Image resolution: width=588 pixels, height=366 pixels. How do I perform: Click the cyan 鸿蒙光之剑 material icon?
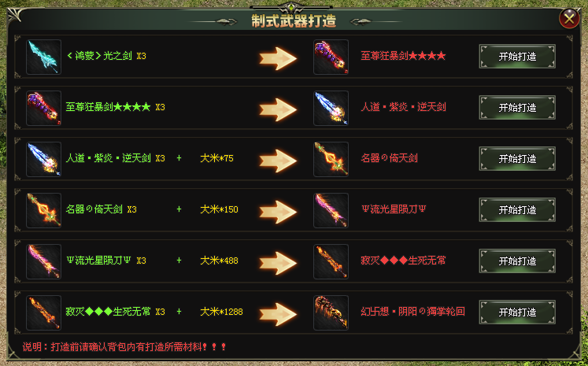click(43, 57)
